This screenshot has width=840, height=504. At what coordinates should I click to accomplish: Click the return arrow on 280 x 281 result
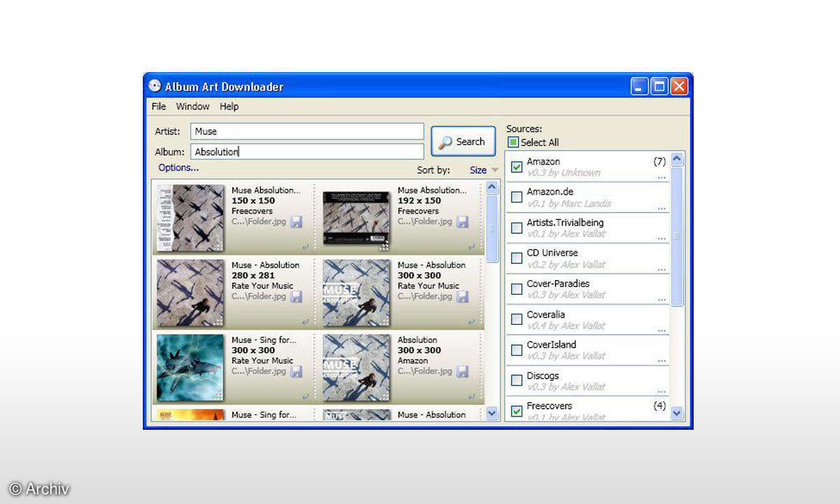[305, 321]
